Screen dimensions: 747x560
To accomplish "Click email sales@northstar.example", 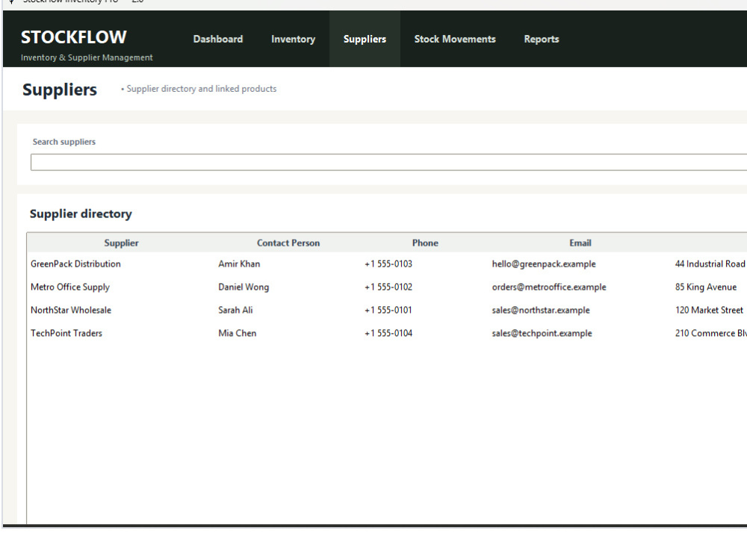I will coord(541,310).
